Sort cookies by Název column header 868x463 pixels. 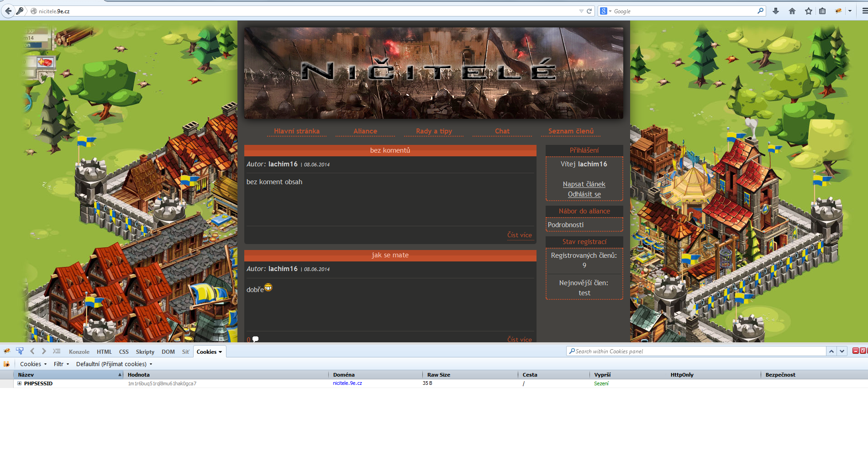click(x=68, y=375)
